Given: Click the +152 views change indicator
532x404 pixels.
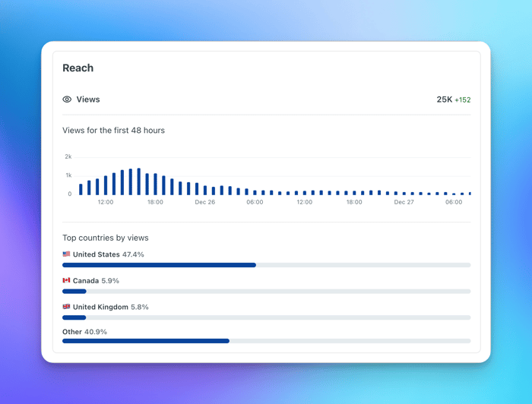Looking at the screenshot, I should 462,100.
